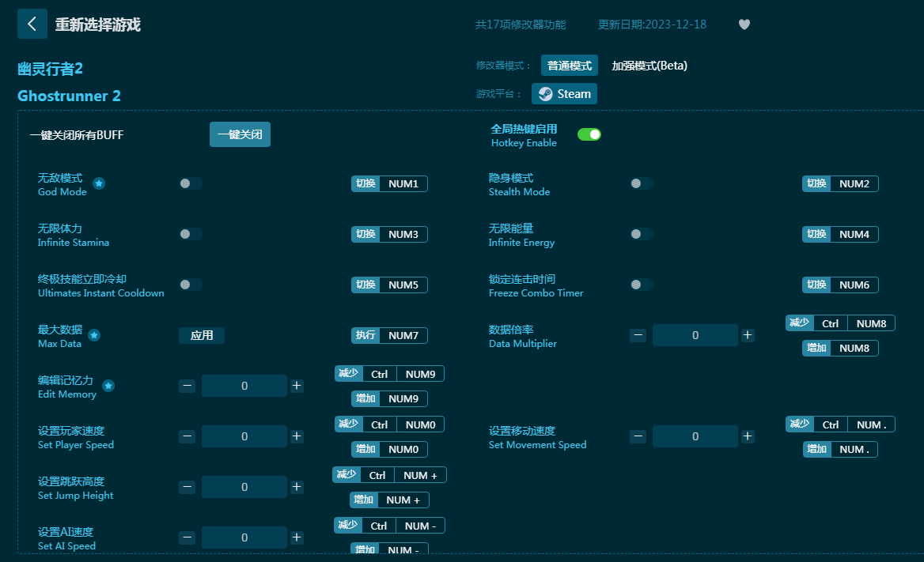The image size is (924, 562).
Task: Click the star icon beside Max Data
Action: point(94,335)
